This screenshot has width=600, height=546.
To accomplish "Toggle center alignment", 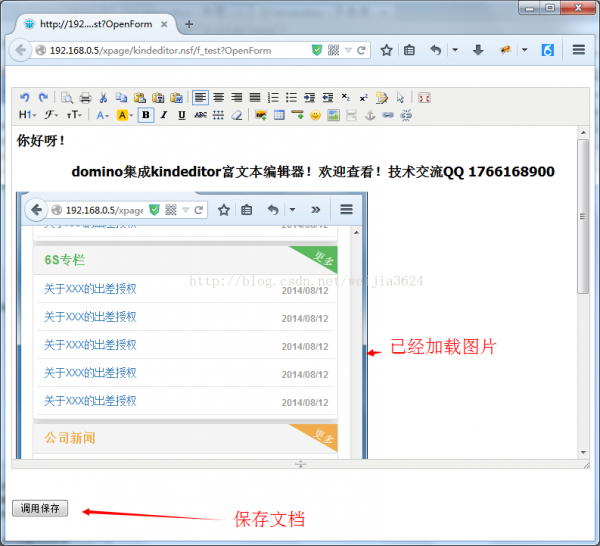I will (x=218, y=98).
